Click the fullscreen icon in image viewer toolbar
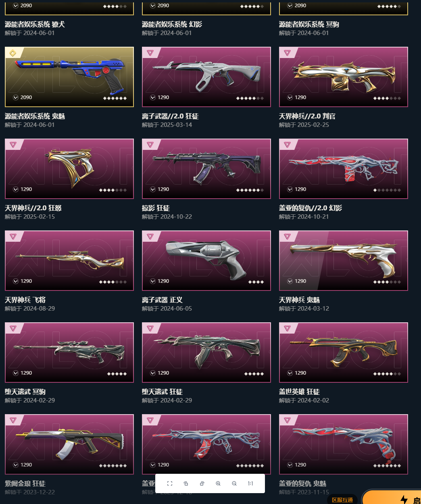This screenshot has height=504, width=421. [x=170, y=483]
